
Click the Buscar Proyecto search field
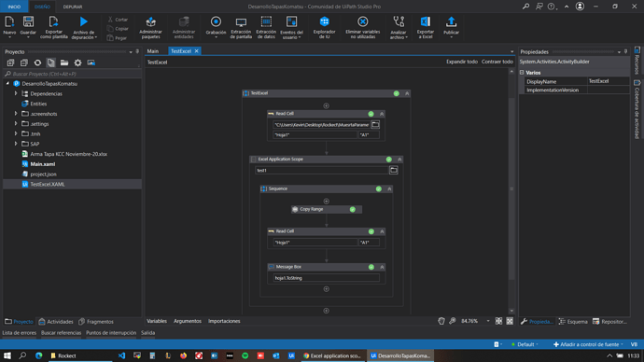click(x=72, y=74)
